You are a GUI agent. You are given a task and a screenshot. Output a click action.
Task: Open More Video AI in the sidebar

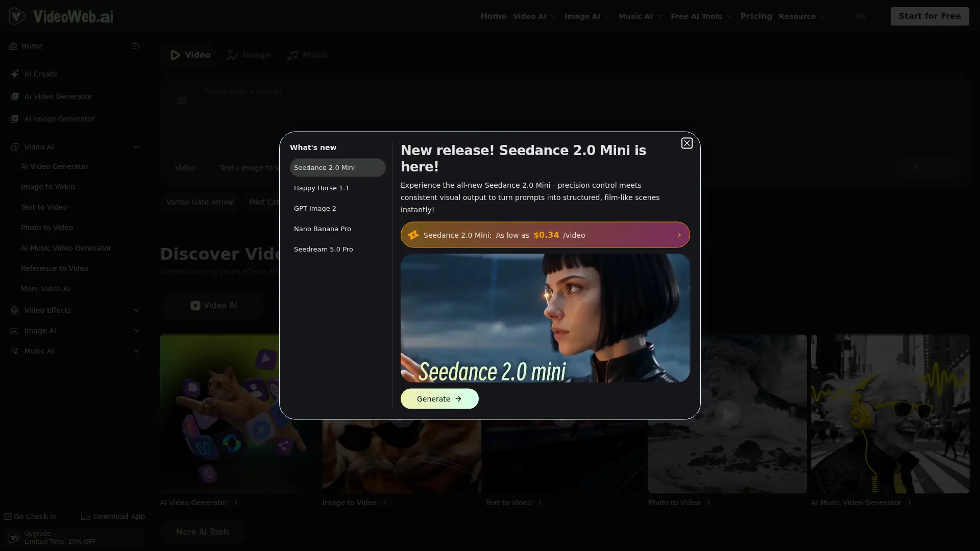[45, 289]
